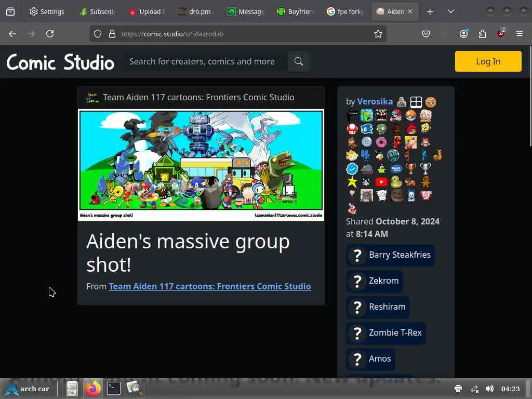The height and width of the screenshot is (399, 532).
Task: Switch to the Boyfrien tab
Action: 296,11
